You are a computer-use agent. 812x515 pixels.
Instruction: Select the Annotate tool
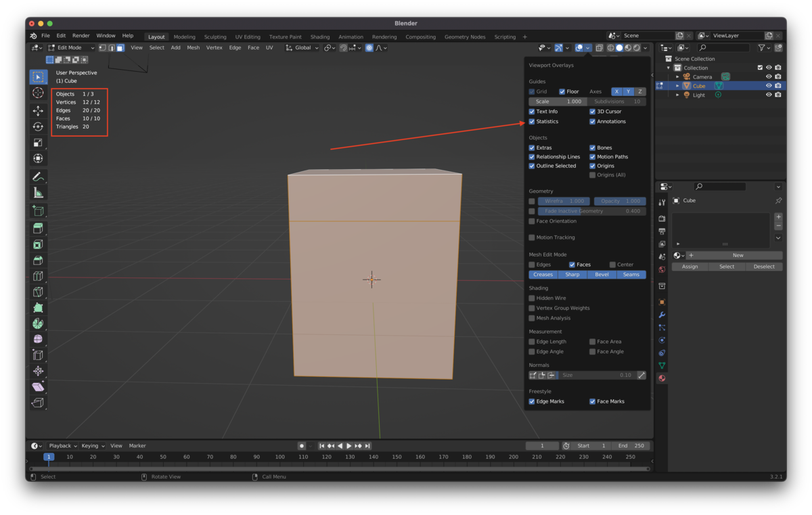[38, 177]
